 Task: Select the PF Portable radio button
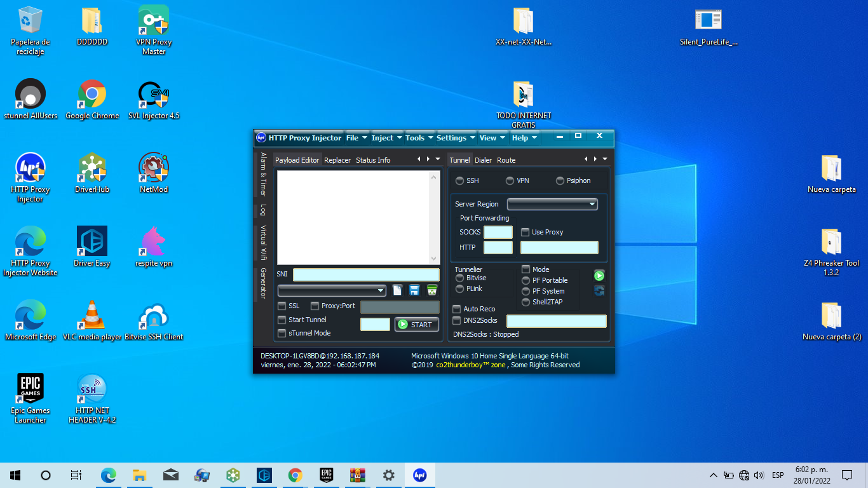tap(526, 280)
